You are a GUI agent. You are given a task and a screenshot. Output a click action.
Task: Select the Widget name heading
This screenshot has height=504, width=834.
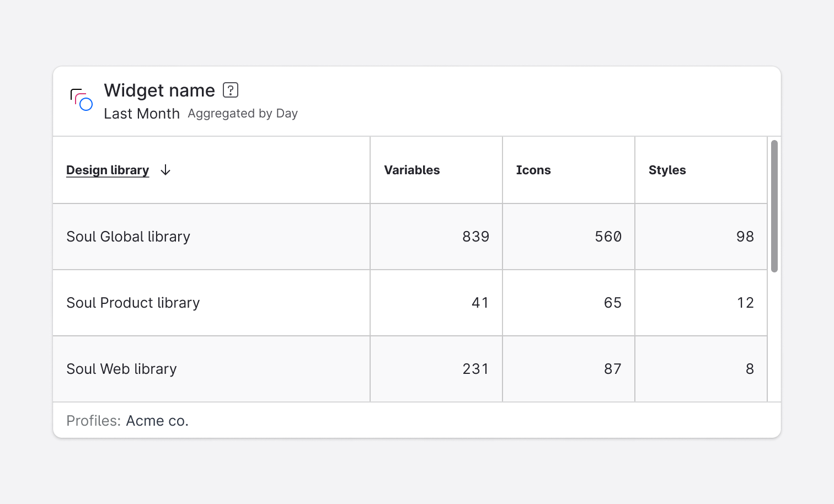point(159,90)
